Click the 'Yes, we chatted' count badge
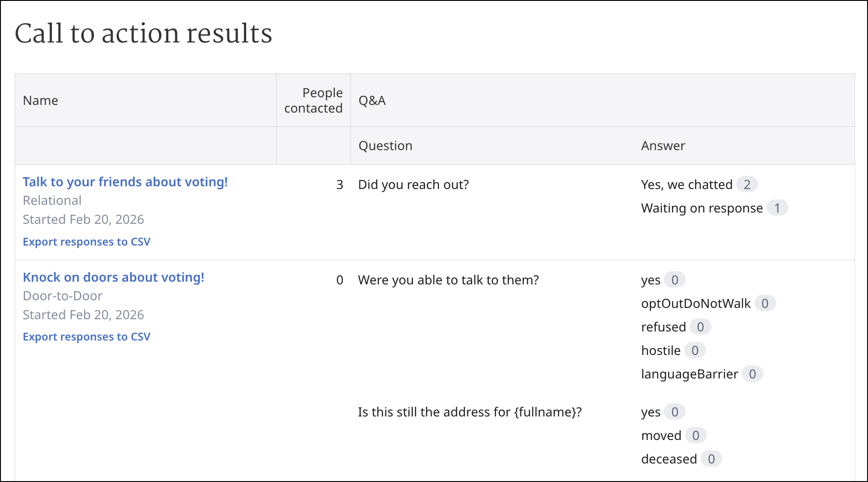Image resolution: width=868 pixels, height=482 pixels. 747,184
